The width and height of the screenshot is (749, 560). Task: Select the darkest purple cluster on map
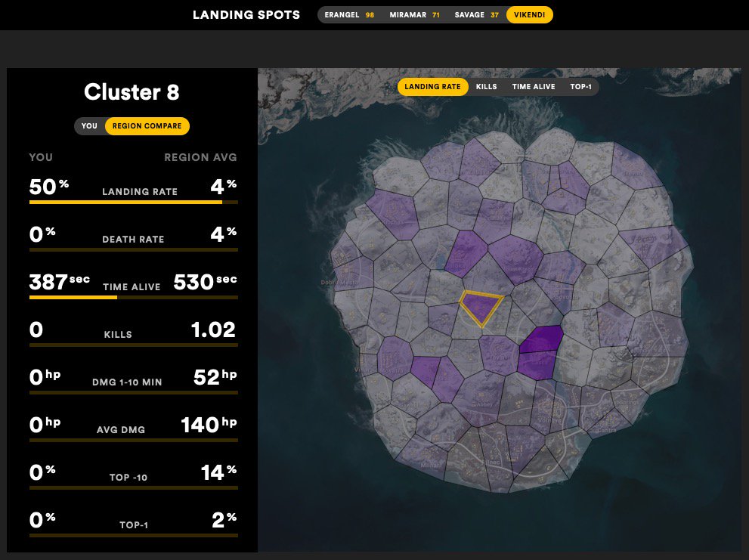point(542,340)
